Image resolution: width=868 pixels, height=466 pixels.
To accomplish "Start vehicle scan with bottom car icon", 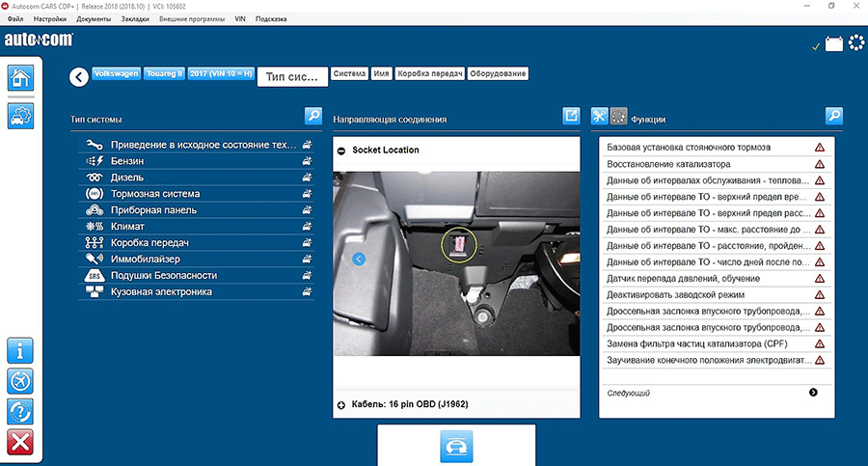I will tap(456, 447).
